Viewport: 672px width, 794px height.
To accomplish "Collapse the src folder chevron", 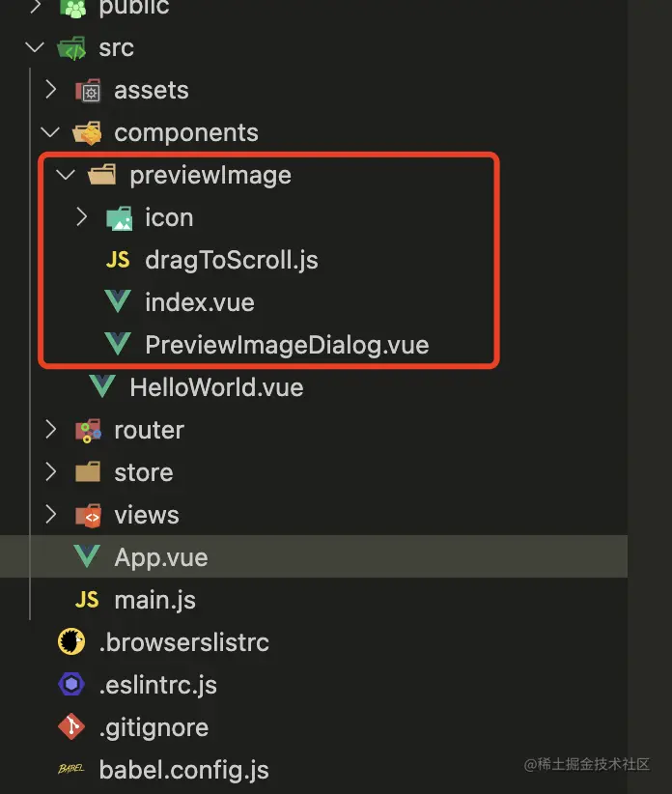I will [x=35, y=48].
